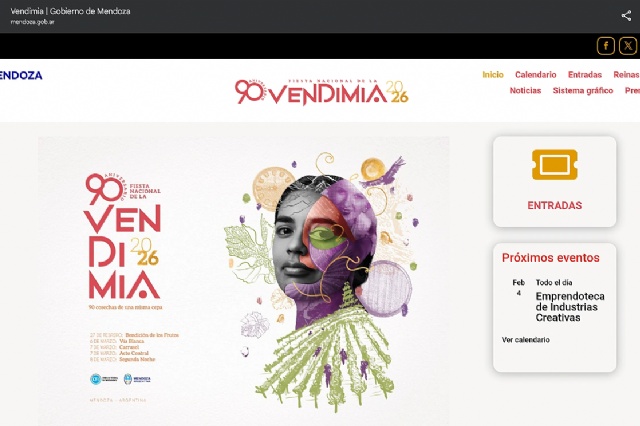Click the ENTRADAS card label

click(554, 205)
